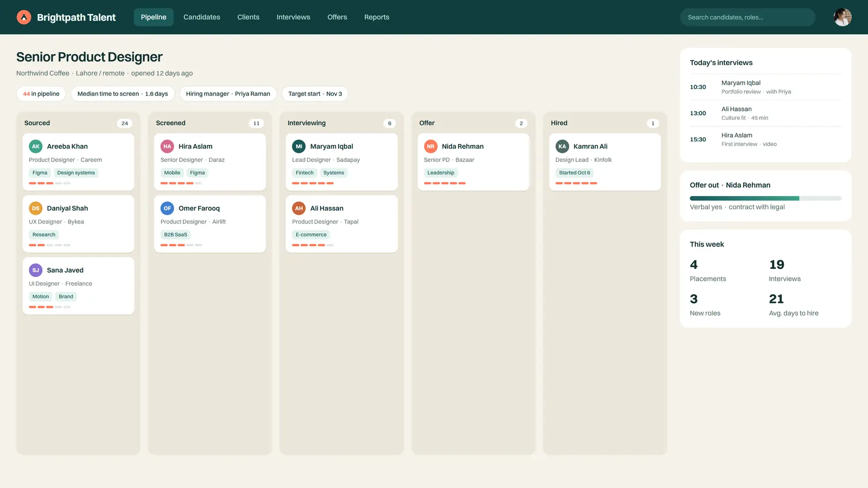Image resolution: width=868 pixels, height=488 pixels.
Task: Click the Brightpath Talent logo icon
Action: click(24, 17)
